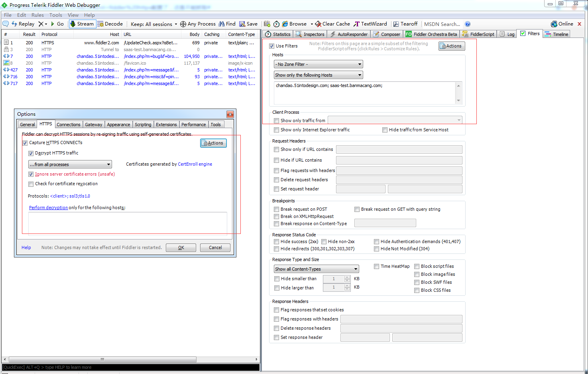
Task: Click the Find binoculars button
Action: 227,24
